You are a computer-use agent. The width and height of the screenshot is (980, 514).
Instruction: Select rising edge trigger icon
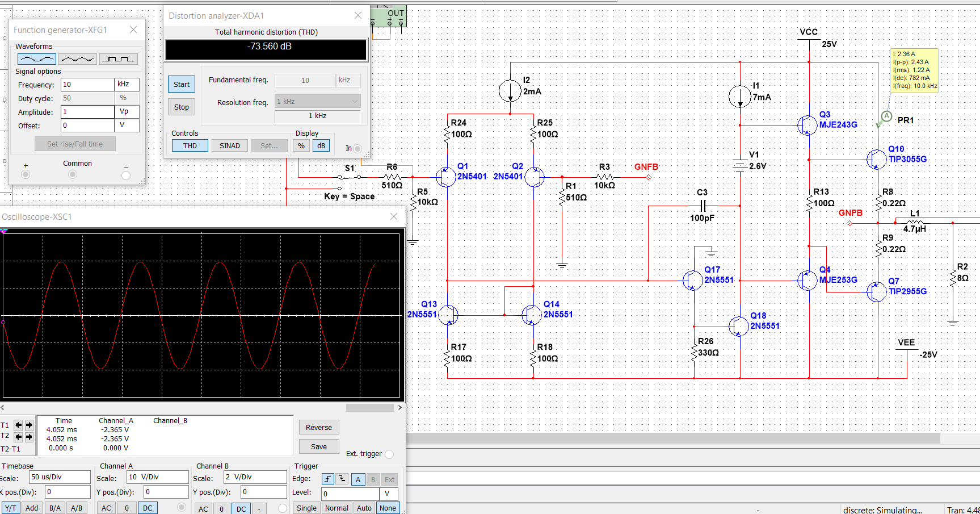pyautogui.click(x=328, y=479)
